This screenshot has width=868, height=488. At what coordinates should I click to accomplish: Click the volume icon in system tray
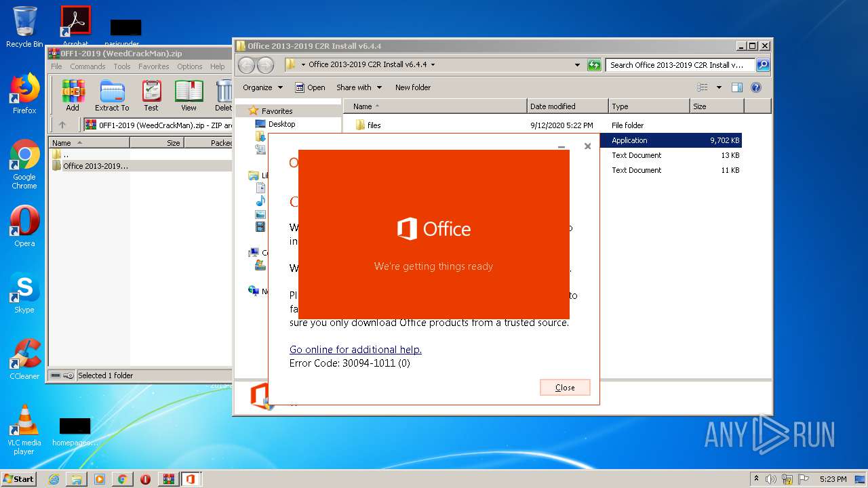pos(771,479)
